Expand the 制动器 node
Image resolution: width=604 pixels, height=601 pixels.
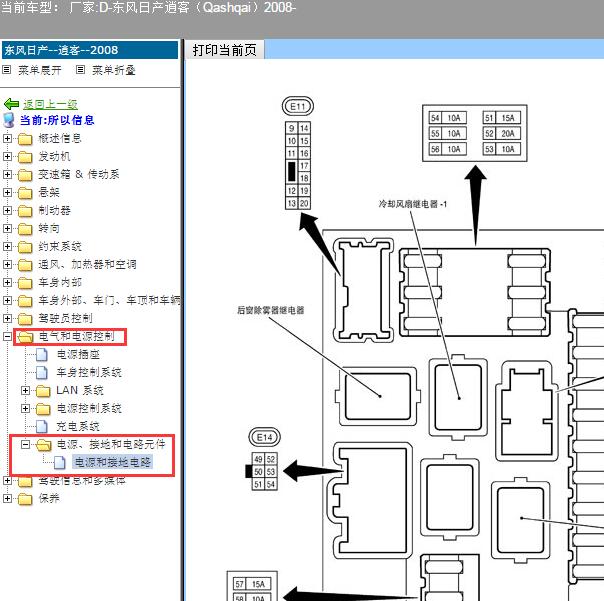tap(7, 210)
